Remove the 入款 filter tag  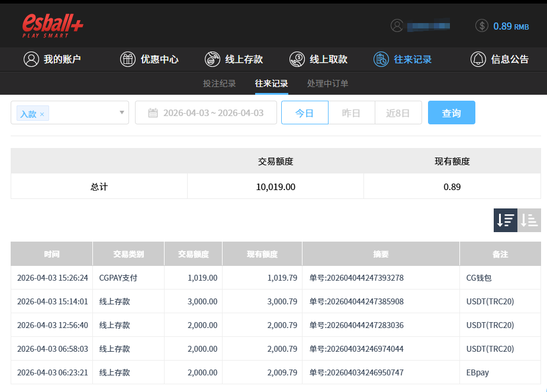click(42, 114)
